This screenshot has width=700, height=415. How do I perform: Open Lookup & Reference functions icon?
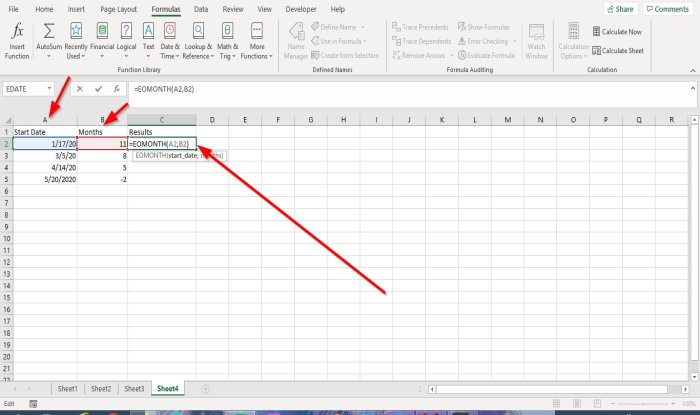click(x=198, y=31)
